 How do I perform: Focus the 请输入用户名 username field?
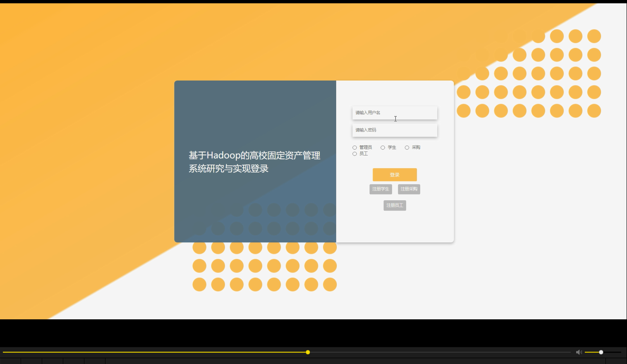coord(395,113)
